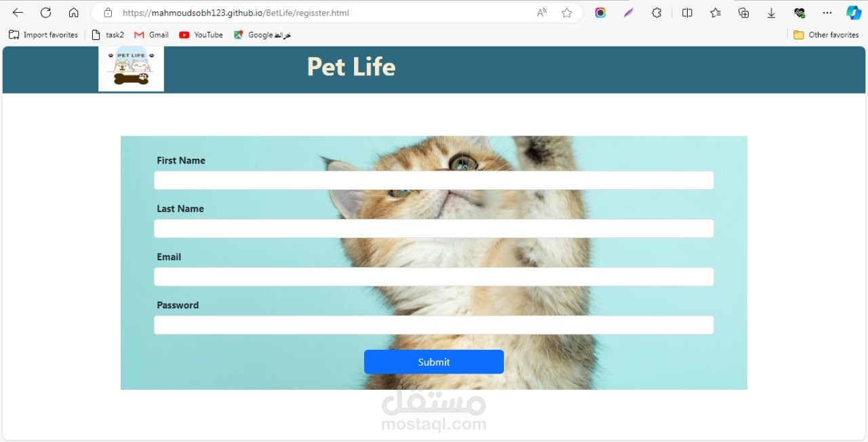Show the Downloads icon panel
The image size is (868, 442).
tap(772, 13)
